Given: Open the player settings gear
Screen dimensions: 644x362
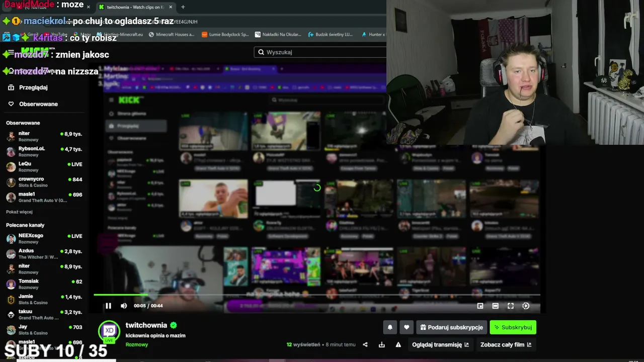Looking at the screenshot, I should pyautogui.click(x=526, y=306).
